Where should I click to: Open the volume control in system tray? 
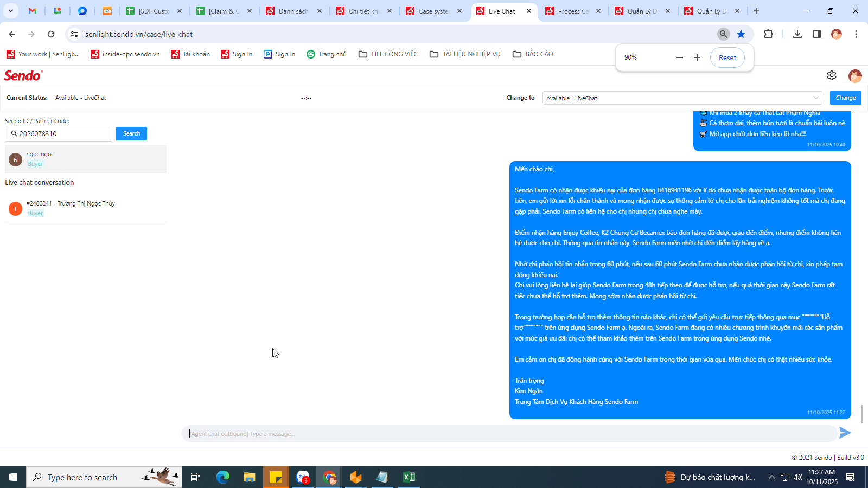click(797, 477)
